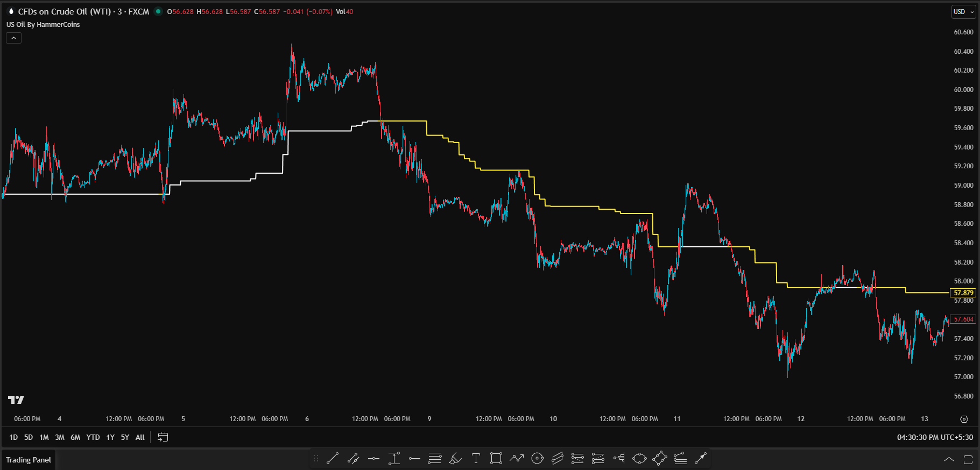Click the 58.400 price scale value
Viewport: 980px width, 470px height.
pyautogui.click(x=963, y=243)
